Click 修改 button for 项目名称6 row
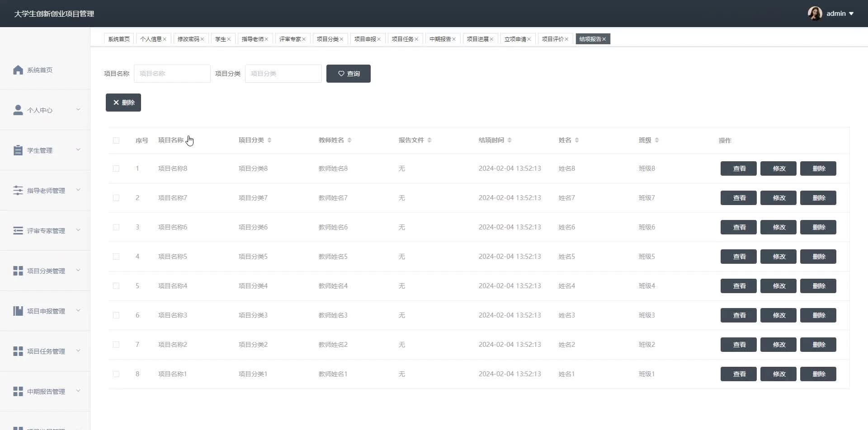 point(778,227)
